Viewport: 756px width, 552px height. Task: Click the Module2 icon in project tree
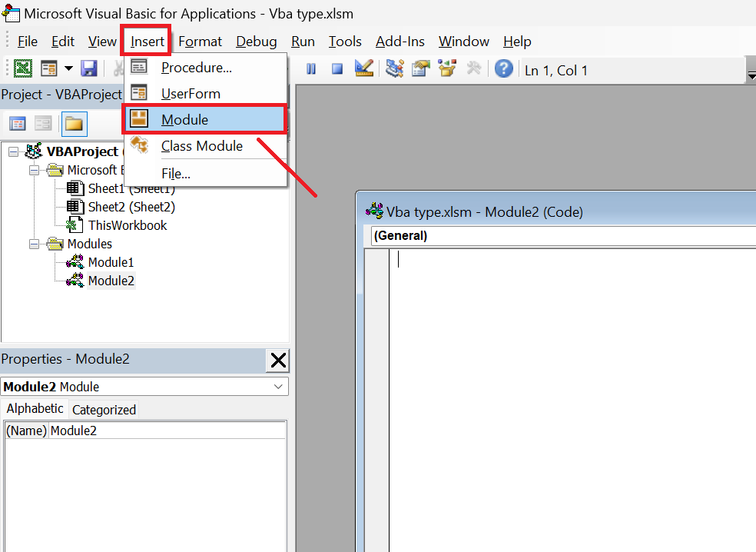point(75,281)
